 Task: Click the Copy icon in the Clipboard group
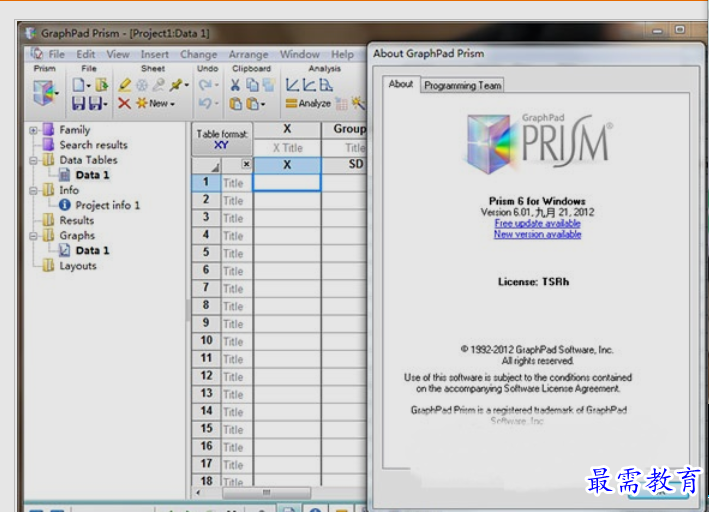252,85
